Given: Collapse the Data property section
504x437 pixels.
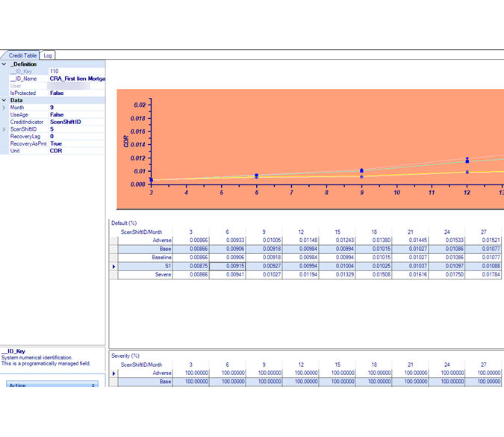Looking at the screenshot, I should [4, 100].
